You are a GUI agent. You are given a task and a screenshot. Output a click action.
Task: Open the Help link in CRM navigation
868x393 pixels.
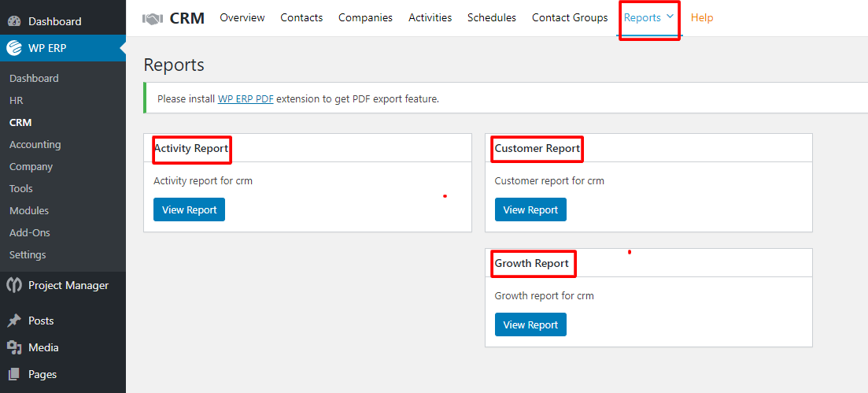click(702, 18)
